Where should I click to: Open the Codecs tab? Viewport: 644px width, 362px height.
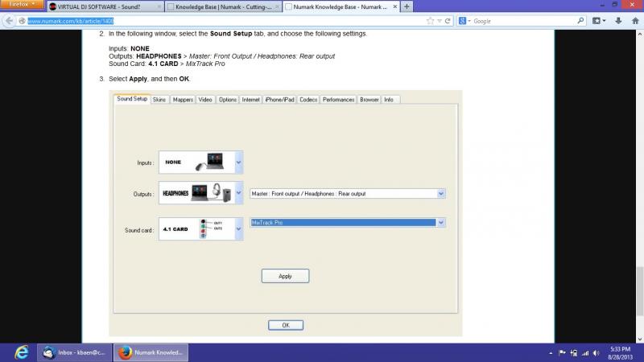point(308,100)
